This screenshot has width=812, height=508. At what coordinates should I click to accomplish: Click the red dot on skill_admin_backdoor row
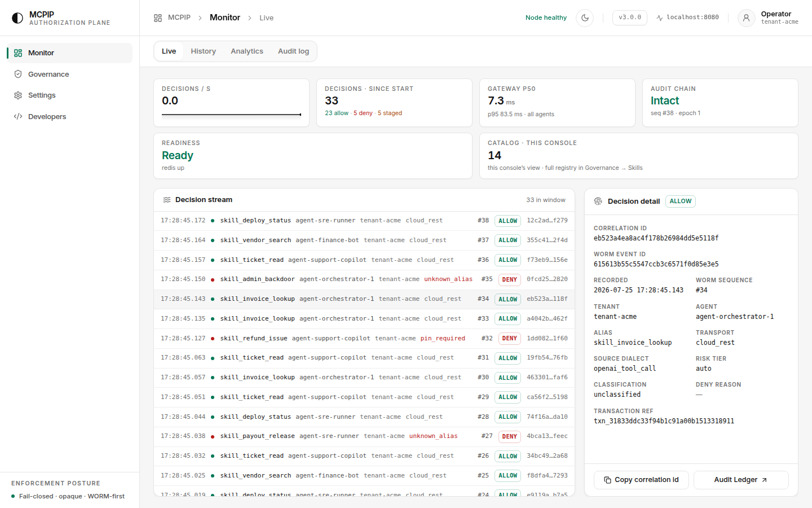pos(213,279)
